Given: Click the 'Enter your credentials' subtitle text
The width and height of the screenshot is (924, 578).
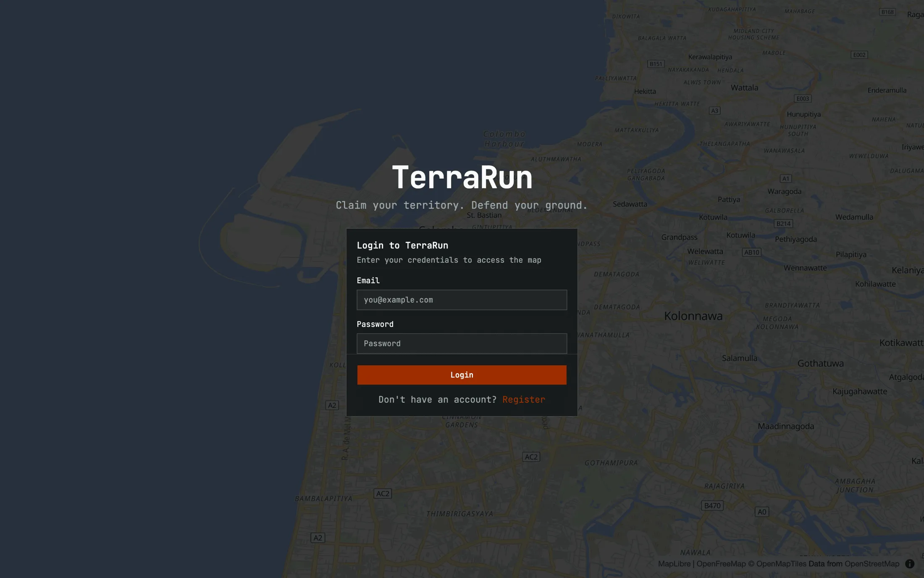Looking at the screenshot, I should pos(449,260).
